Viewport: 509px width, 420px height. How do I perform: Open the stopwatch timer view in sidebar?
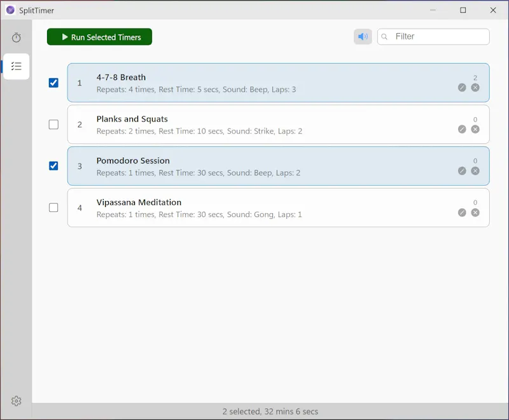point(17,38)
